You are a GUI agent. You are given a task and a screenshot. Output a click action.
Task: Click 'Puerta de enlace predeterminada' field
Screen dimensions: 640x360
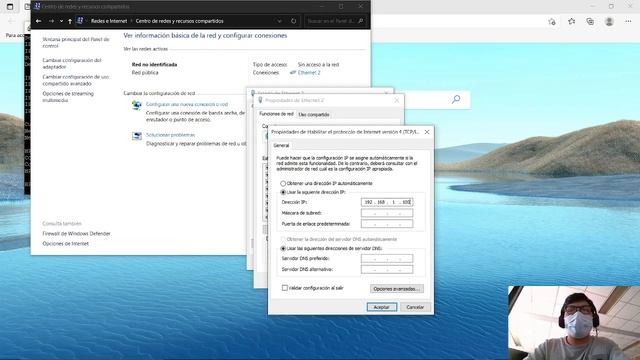[x=387, y=223]
